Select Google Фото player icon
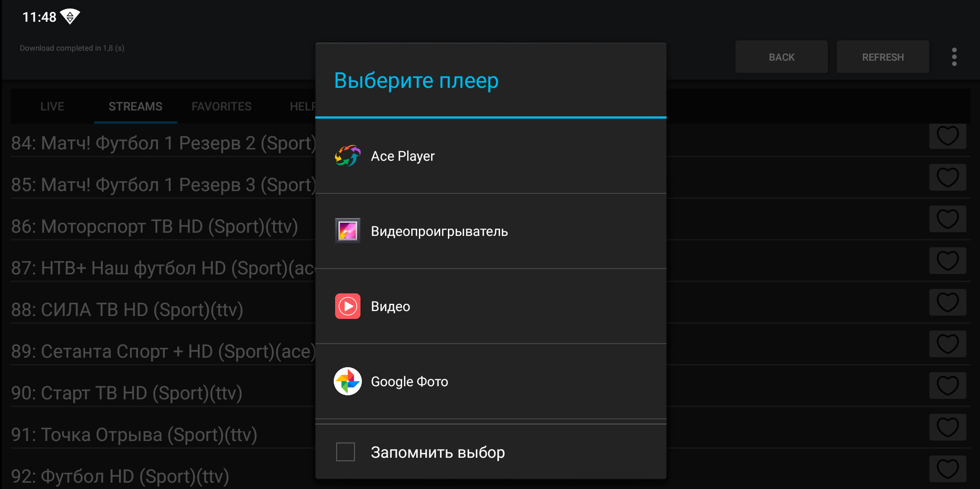 pos(347,381)
